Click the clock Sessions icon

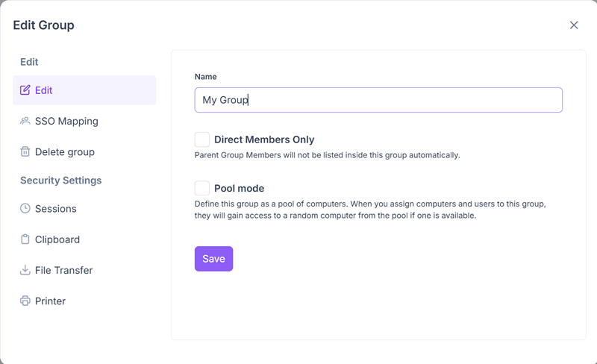tap(25, 208)
